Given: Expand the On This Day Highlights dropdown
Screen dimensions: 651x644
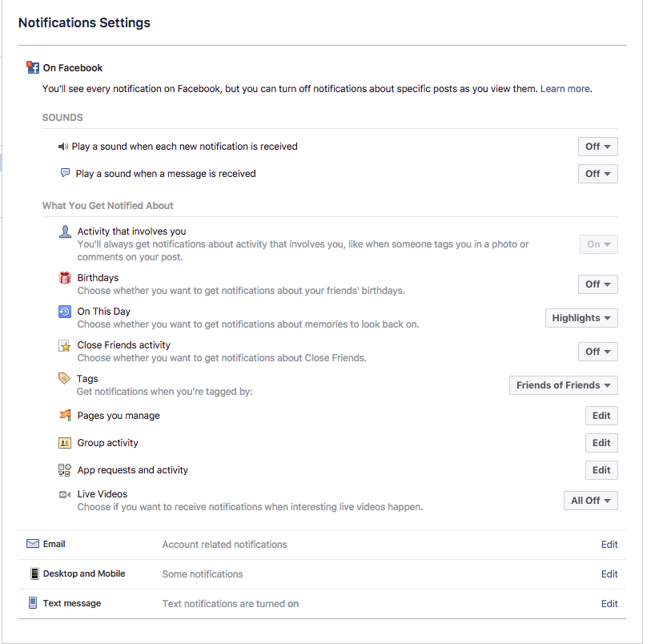Looking at the screenshot, I should (x=581, y=318).
